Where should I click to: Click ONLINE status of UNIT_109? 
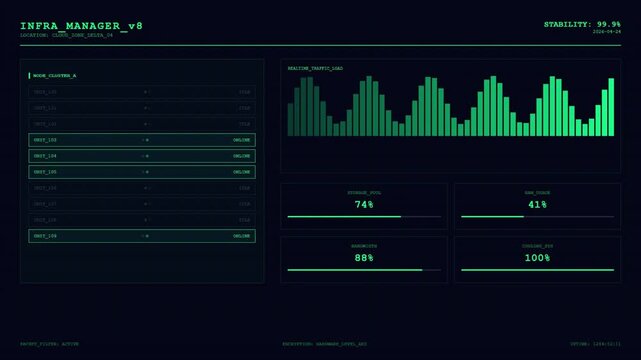pyautogui.click(x=242, y=236)
